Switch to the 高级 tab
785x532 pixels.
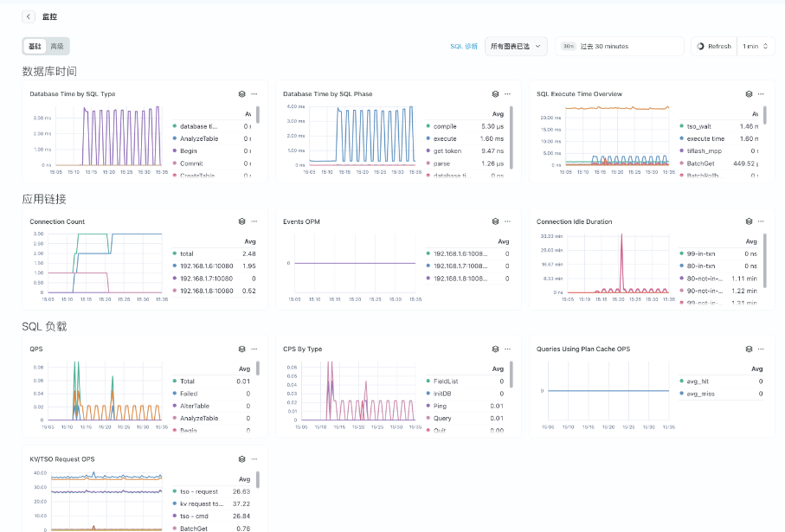57,46
